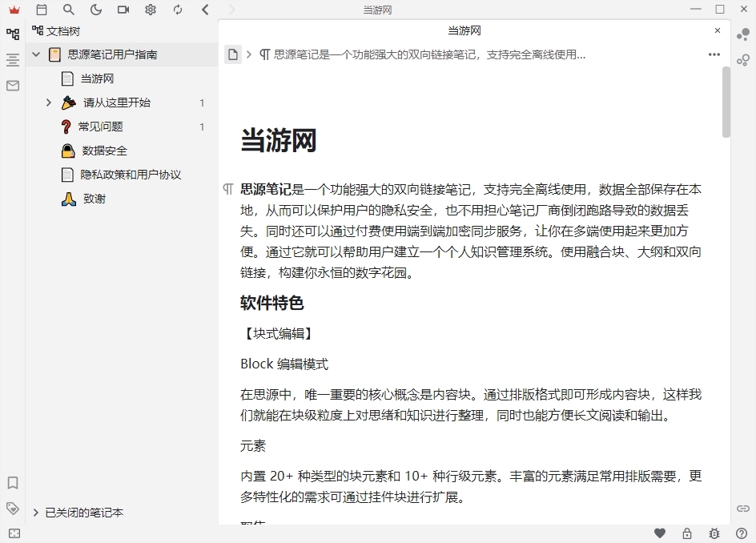Click the sync refresh icon
The width and height of the screenshot is (756, 543).
pos(178,10)
